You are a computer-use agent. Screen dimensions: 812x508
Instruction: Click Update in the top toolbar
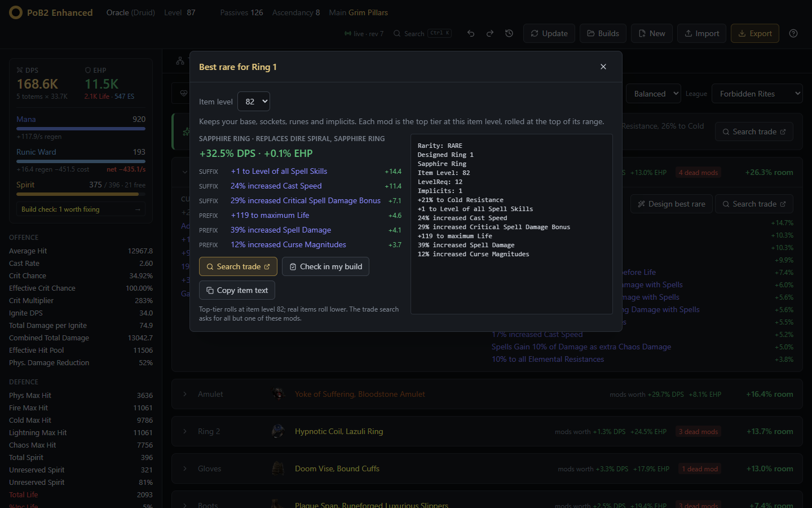[549, 33]
